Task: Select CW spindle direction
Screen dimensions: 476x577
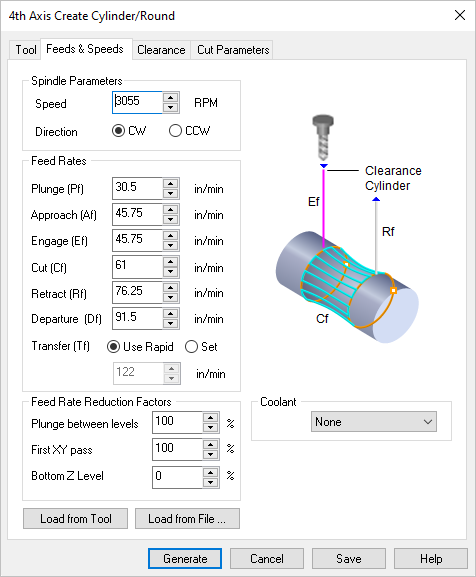Action: (x=129, y=131)
